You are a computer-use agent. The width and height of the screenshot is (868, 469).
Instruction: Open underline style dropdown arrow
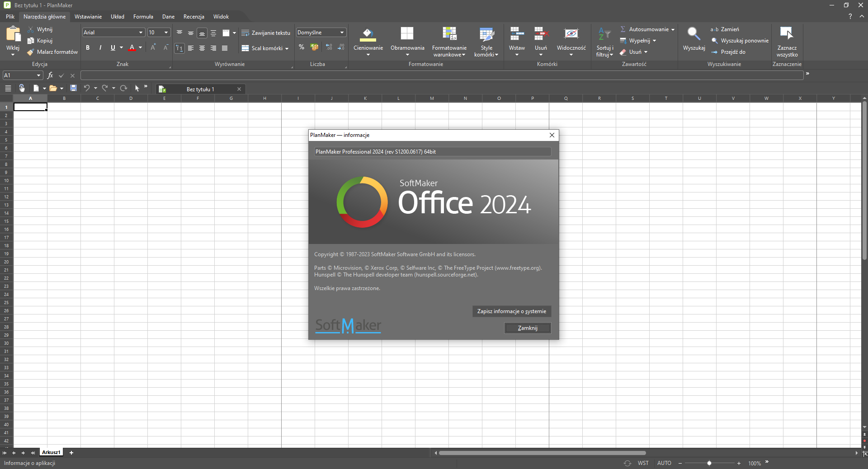pyautogui.click(x=121, y=48)
